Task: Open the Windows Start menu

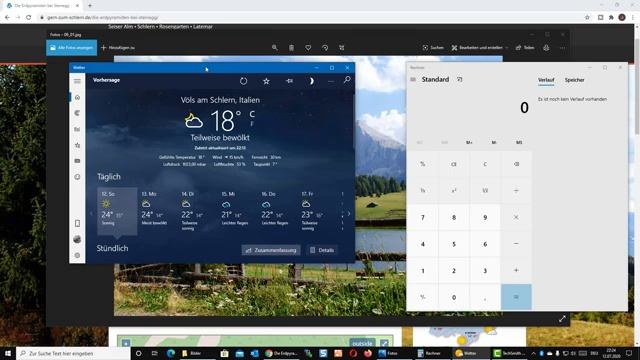Action: (8, 353)
